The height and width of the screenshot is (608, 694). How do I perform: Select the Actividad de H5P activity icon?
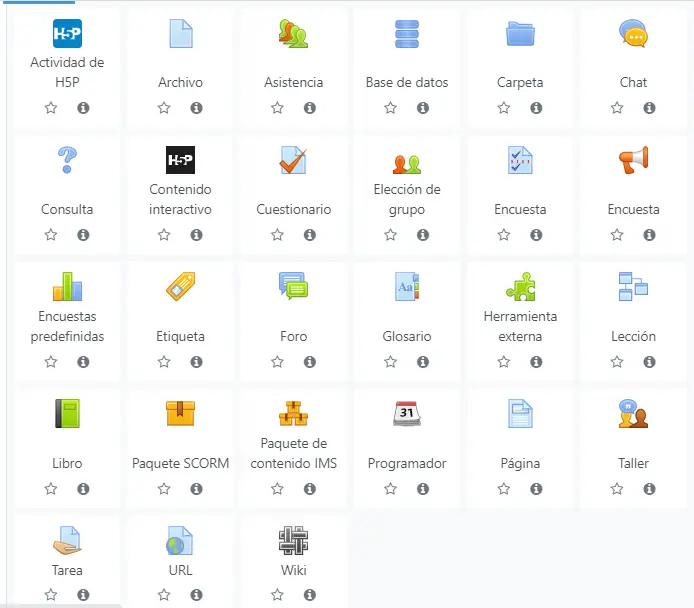67,34
